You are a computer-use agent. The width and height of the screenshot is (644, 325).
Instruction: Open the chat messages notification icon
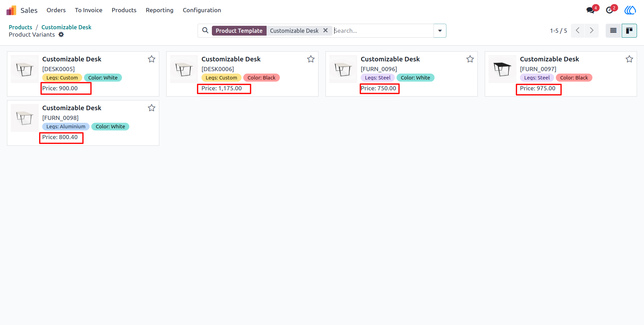coord(591,10)
